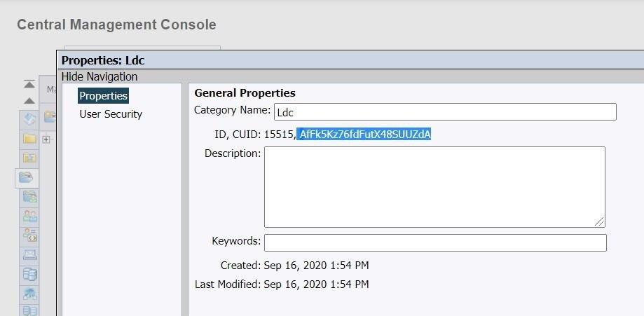Screen dimensions: 644x316
Task: Click the Central Management Console title
Action: pos(116,25)
